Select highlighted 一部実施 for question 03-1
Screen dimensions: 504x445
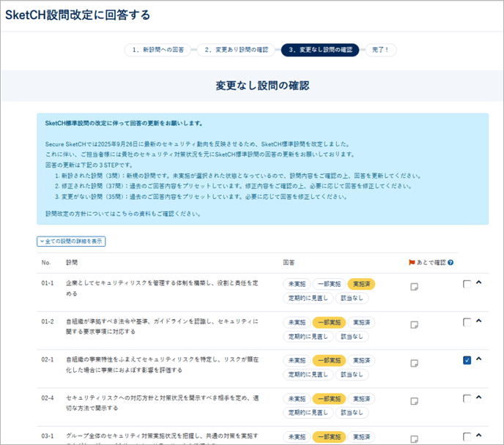pyautogui.click(x=329, y=437)
